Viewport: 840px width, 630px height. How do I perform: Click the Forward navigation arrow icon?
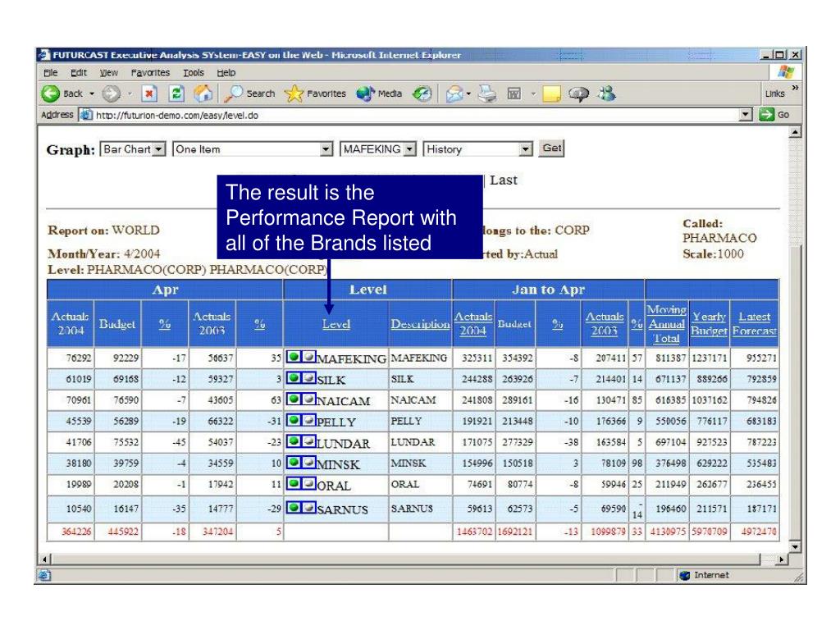tap(111, 94)
